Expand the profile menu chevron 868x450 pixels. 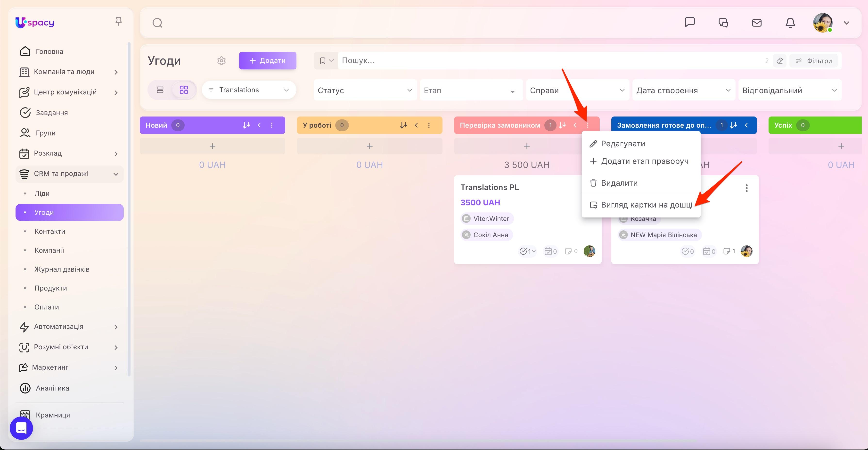(x=847, y=23)
